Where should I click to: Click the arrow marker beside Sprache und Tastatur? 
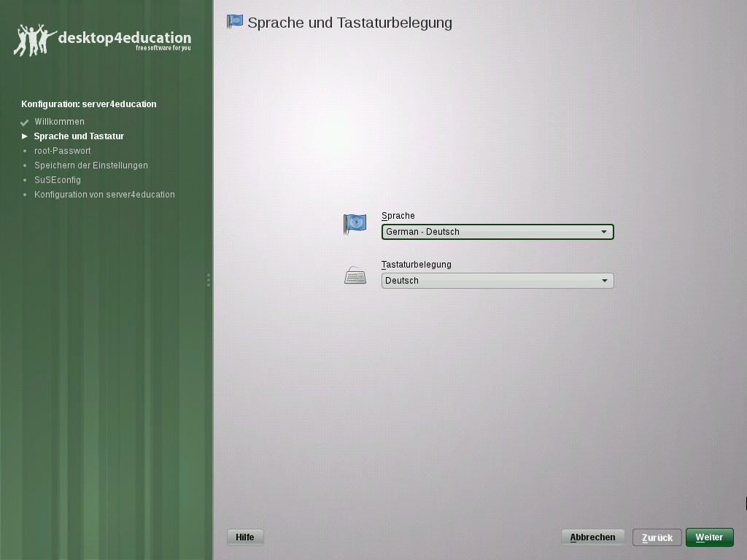(25, 136)
